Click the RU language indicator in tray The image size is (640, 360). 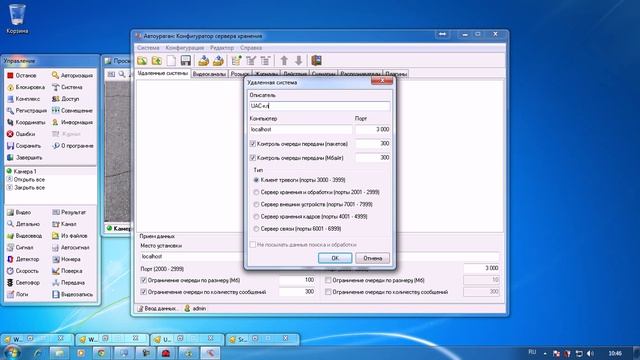coord(532,352)
